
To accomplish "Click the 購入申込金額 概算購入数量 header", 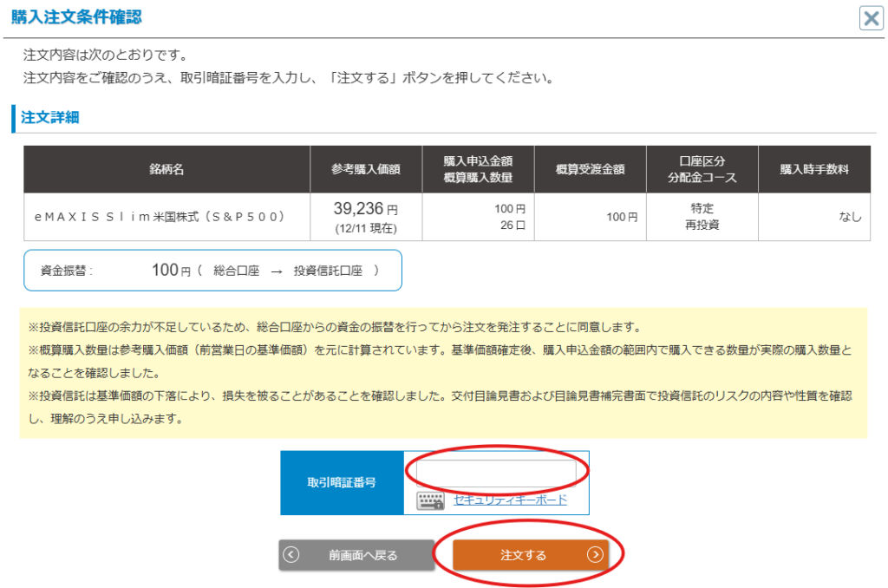I will [477, 169].
